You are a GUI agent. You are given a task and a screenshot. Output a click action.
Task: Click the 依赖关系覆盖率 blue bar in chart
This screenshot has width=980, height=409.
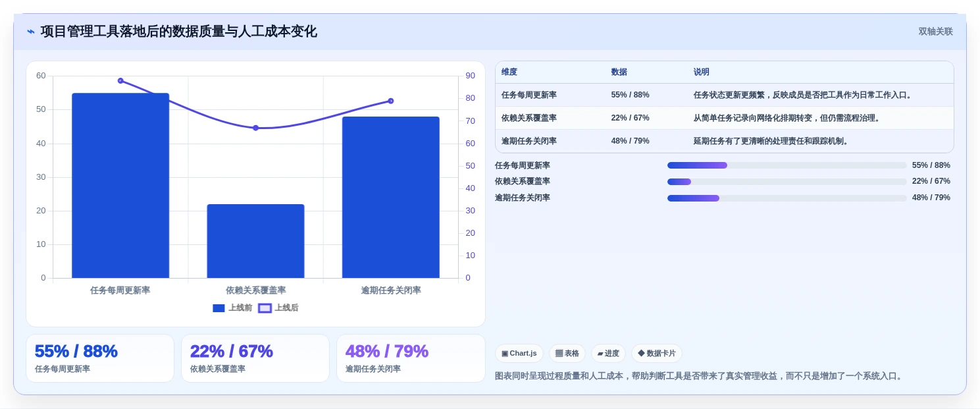click(255, 241)
